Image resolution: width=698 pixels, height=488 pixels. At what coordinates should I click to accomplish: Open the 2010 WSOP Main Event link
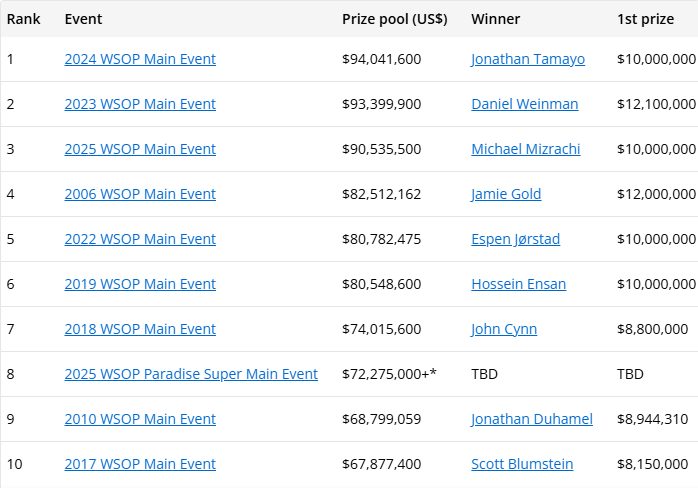pos(140,419)
